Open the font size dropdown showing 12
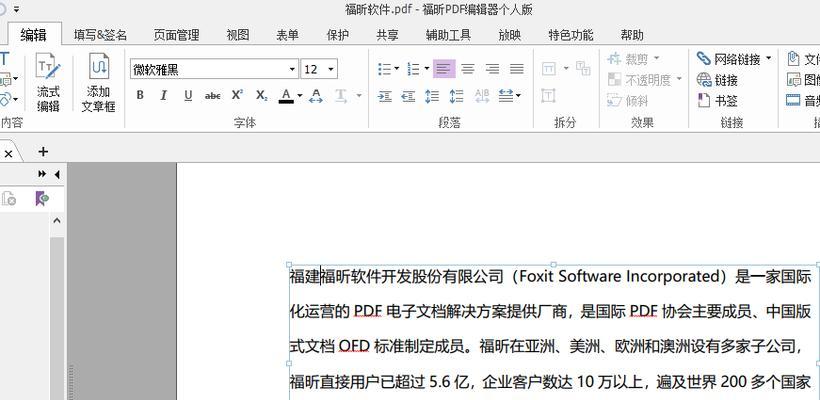The image size is (820, 400). pos(331,70)
